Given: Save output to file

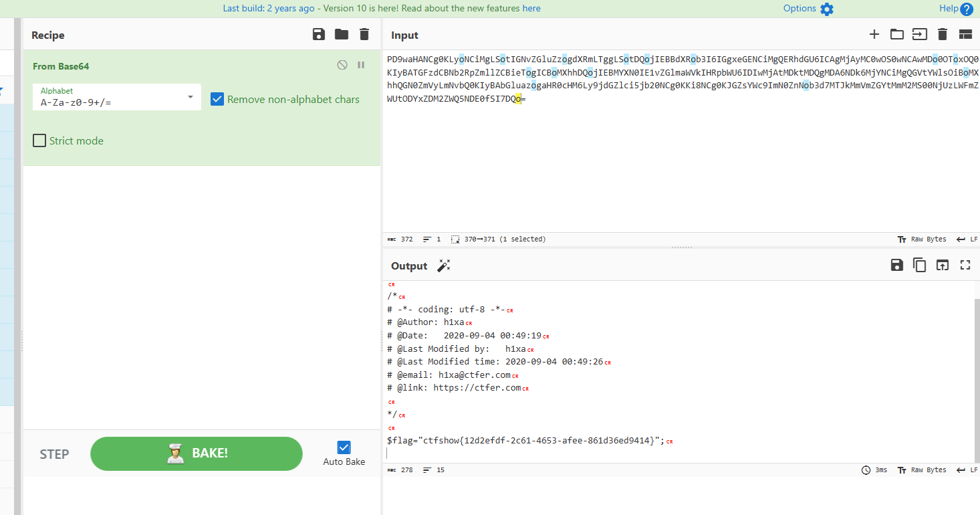Looking at the screenshot, I should click(x=897, y=265).
